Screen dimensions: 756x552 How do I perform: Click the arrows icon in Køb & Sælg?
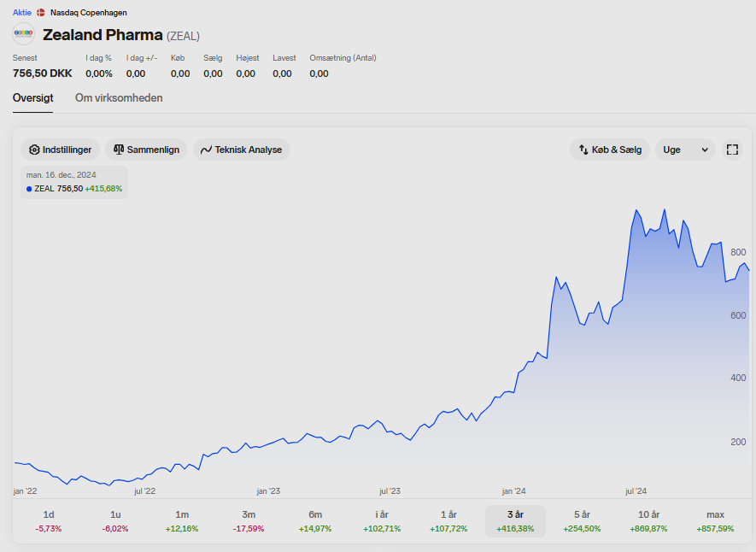pos(583,150)
